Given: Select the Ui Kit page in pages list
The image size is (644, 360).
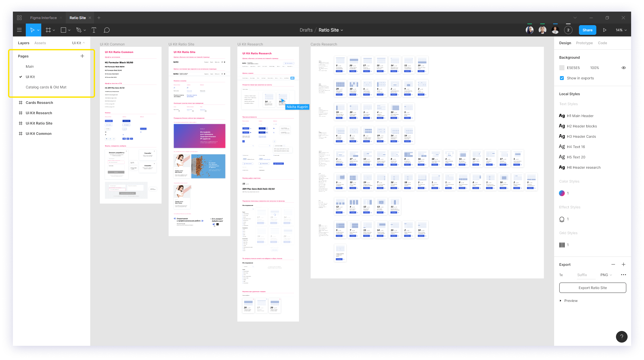Looking at the screenshot, I should (x=30, y=76).
